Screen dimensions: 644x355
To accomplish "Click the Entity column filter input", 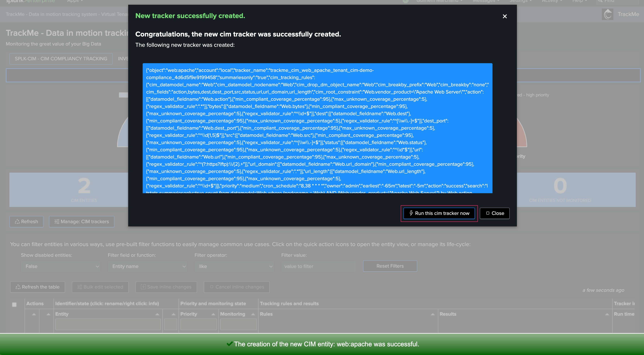I will (x=108, y=324).
